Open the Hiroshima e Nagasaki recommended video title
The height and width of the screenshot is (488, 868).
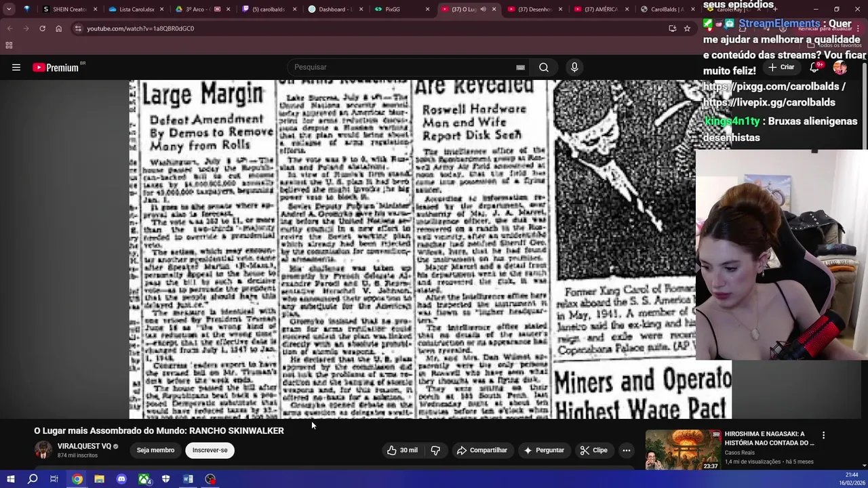click(x=769, y=438)
